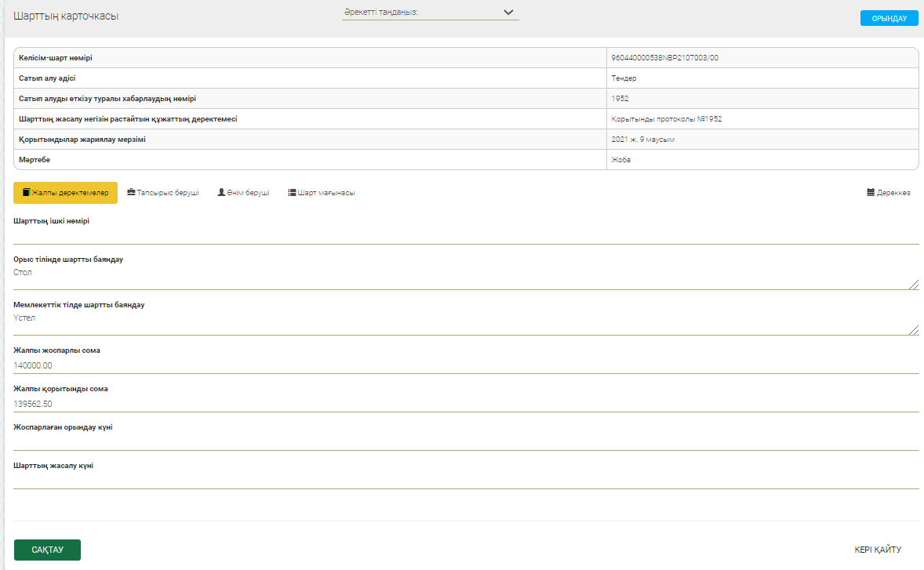Click the Жалпы жоспарлы сома field with 140000.00
The image size is (924, 570).
point(466,365)
